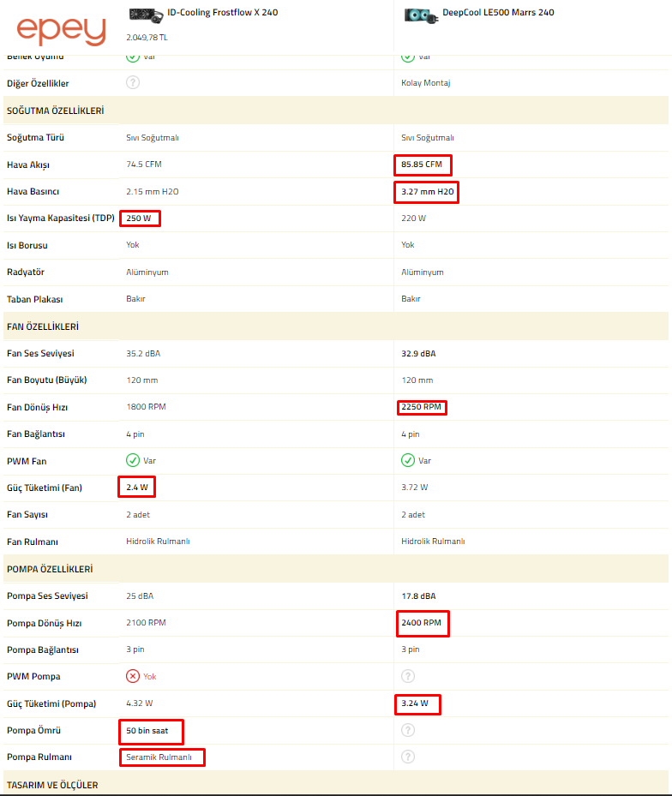Select the 3.27 mm H2O value
Image resolution: width=672 pixels, height=796 pixels.
click(x=428, y=191)
